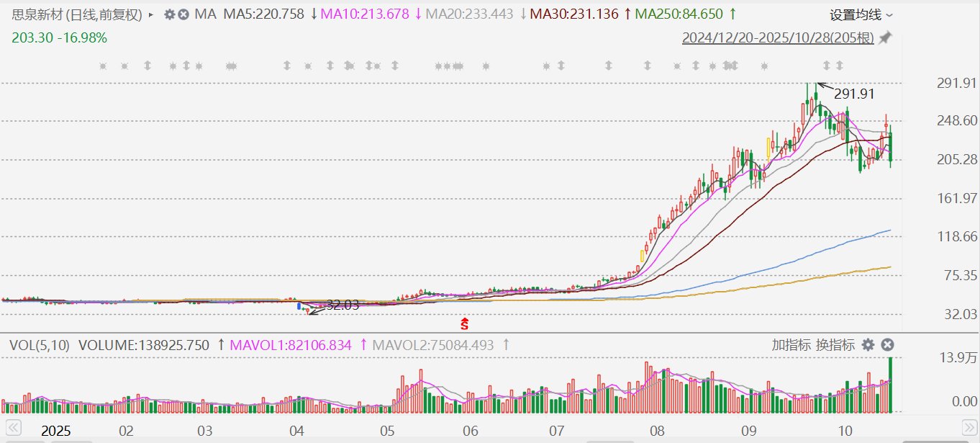Open MA indicator settings gear
The height and width of the screenshot is (443, 980).
170,14
